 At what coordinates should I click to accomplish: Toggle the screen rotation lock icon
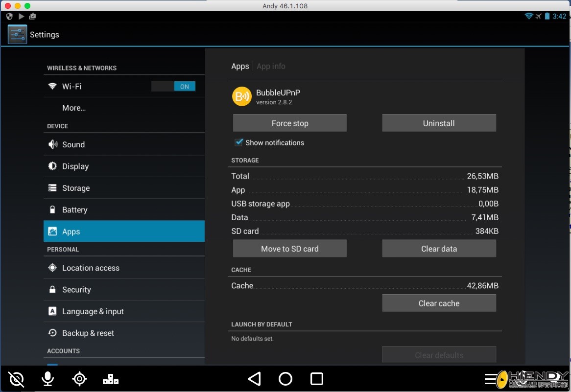[16, 379]
